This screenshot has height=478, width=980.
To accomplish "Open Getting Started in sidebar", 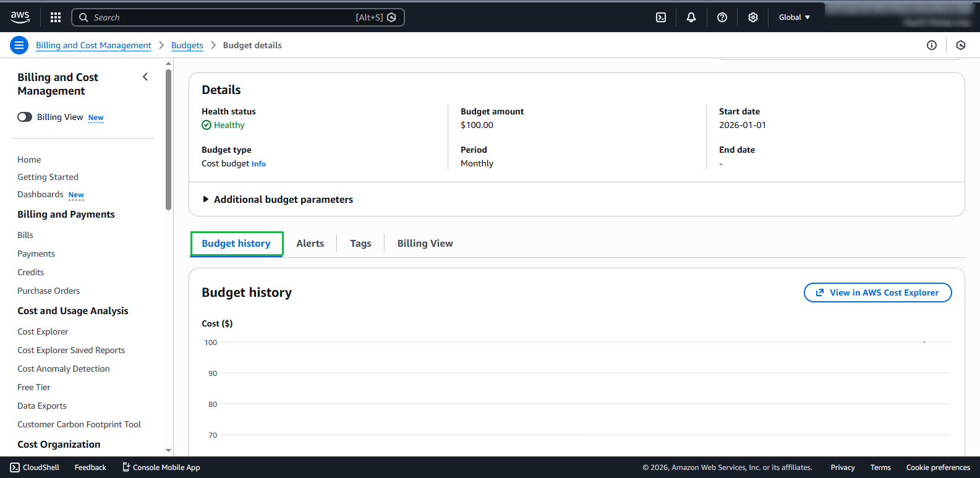I will click(48, 177).
